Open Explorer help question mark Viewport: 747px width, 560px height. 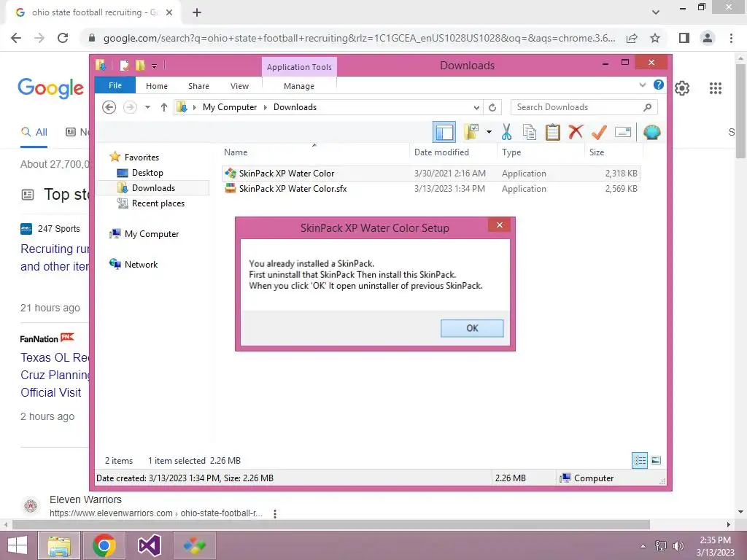point(659,85)
